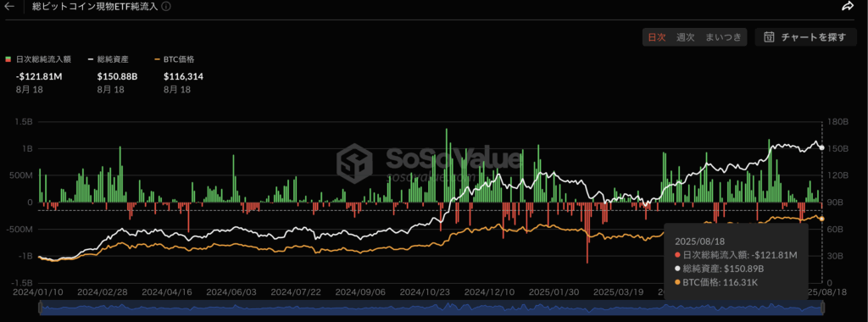Click tooltip row BTC価格: 116.31K

(x=717, y=282)
